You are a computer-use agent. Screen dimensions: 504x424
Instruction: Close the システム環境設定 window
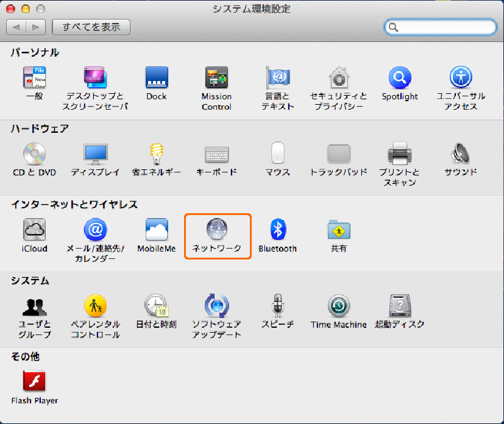tap(10, 9)
